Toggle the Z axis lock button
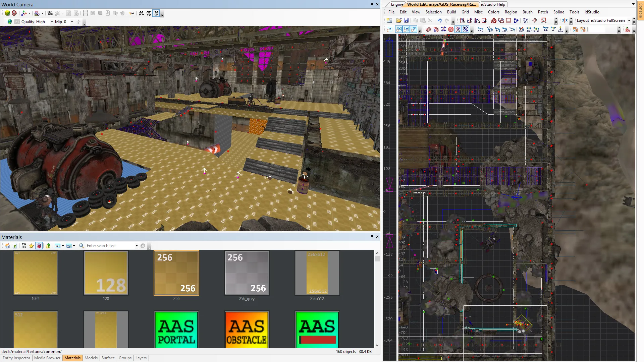 pyautogui.click(x=414, y=29)
